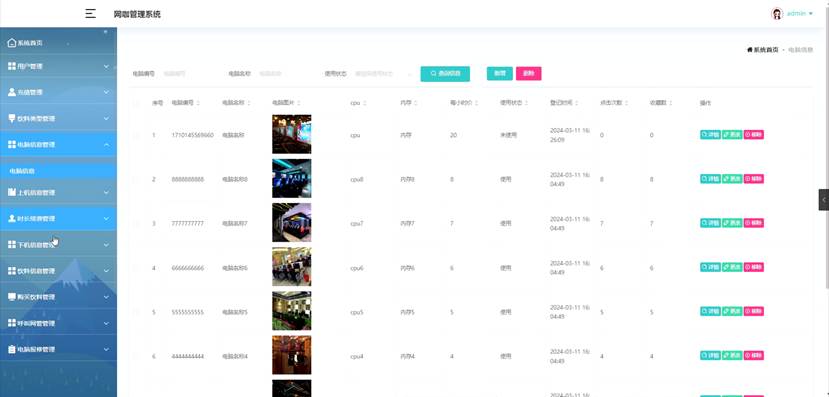Click the 详情 detail button in row 1
Viewport: 829px width, 397px height.
pos(711,135)
